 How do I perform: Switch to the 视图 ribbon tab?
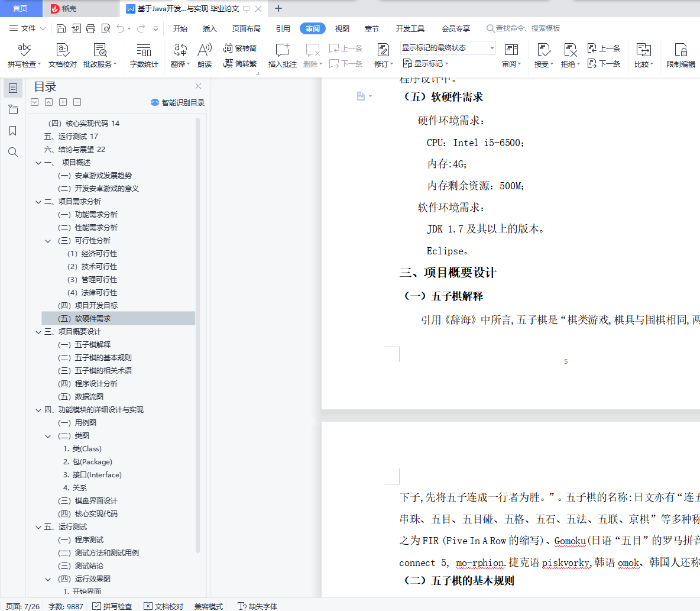tap(342, 28)
